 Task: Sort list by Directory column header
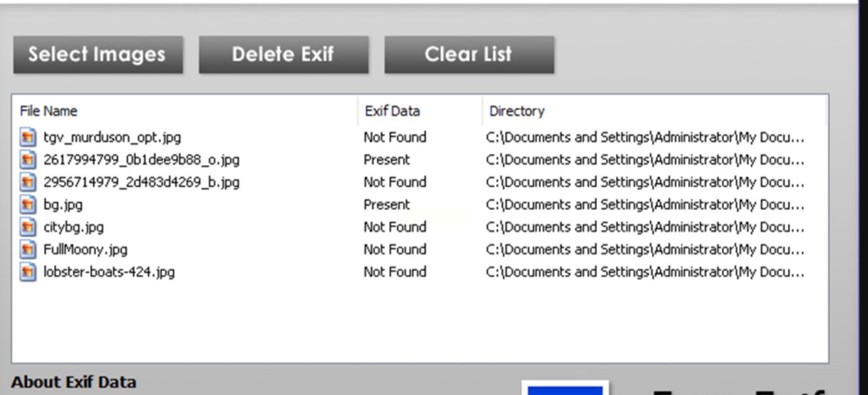tap(517, 111)
